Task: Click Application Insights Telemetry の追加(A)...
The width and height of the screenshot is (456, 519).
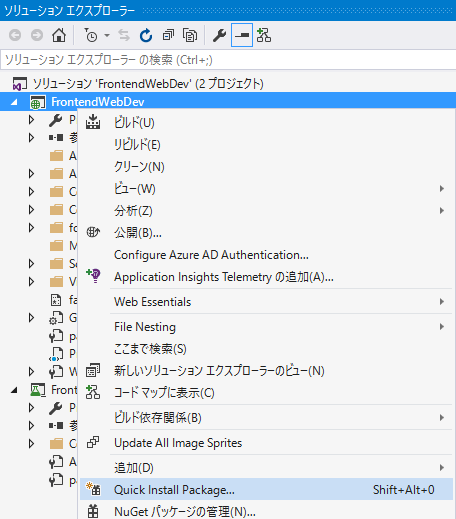Action: 266,277
